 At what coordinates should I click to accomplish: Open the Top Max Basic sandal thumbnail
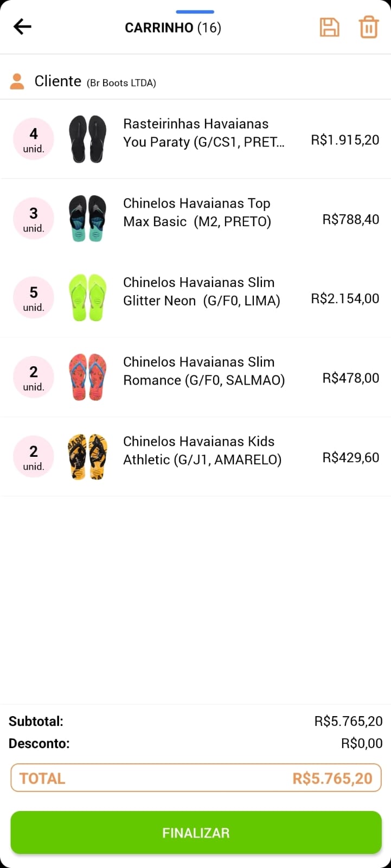click(x=87, y=219)
